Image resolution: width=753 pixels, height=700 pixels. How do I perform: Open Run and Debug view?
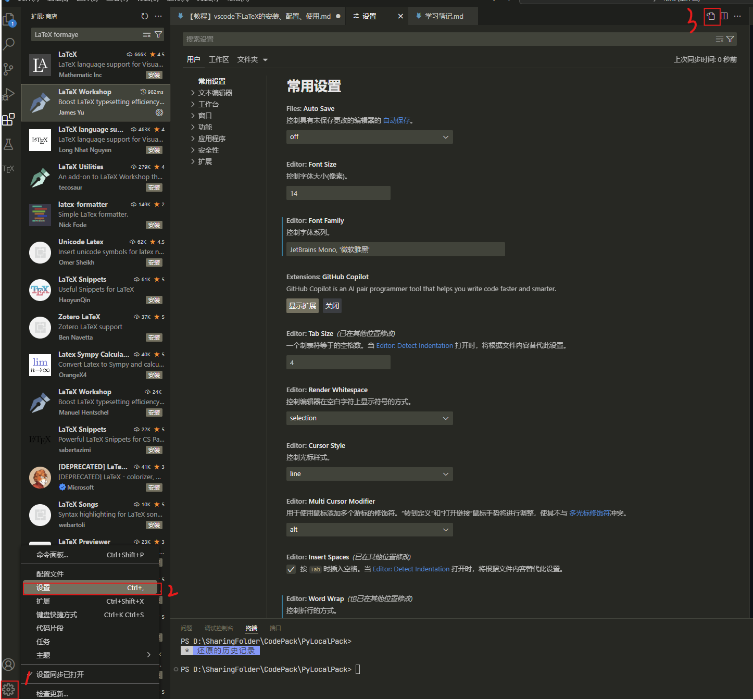9,94
